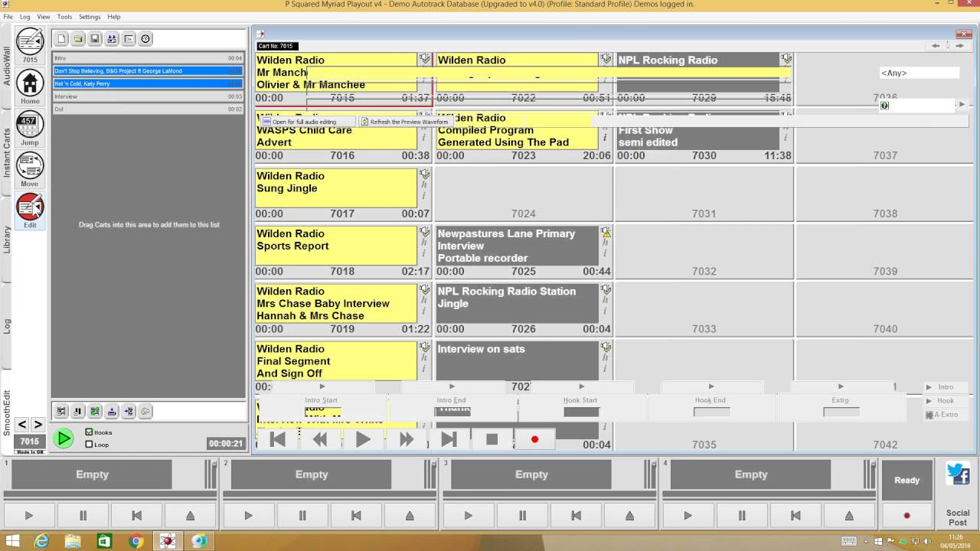Click the Jump to cart icon

coord(30,129)
